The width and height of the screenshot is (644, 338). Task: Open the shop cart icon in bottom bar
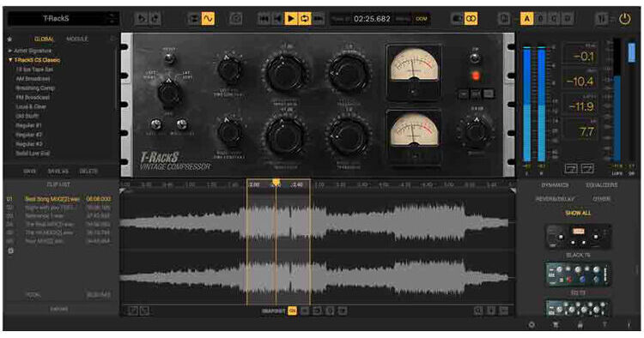[556, 324]
